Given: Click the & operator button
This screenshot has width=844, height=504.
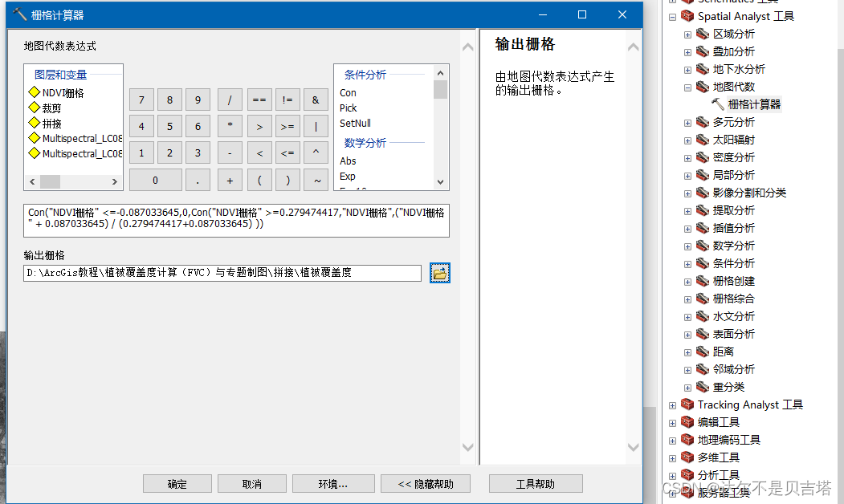Looking at the screenshot, I should click(x=316, y=100).
